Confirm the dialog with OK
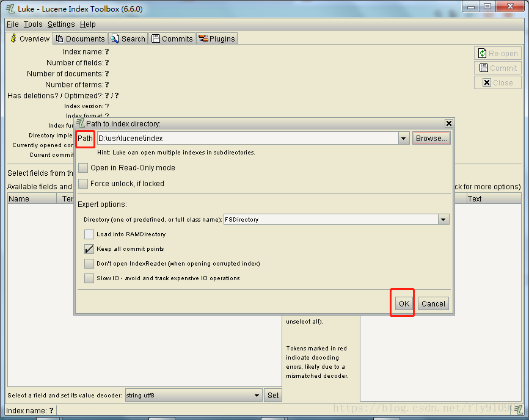 click(404, 304)
